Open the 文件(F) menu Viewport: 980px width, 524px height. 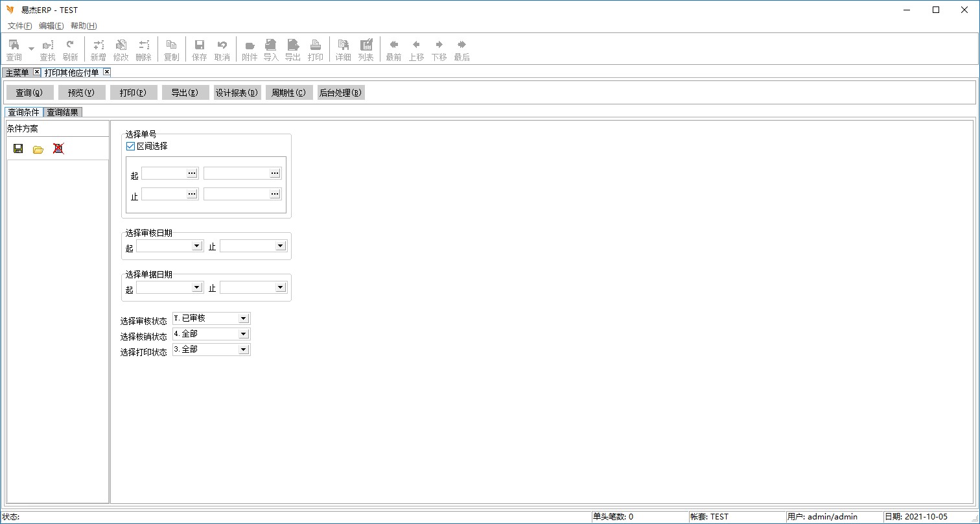(x=19, y=26)
